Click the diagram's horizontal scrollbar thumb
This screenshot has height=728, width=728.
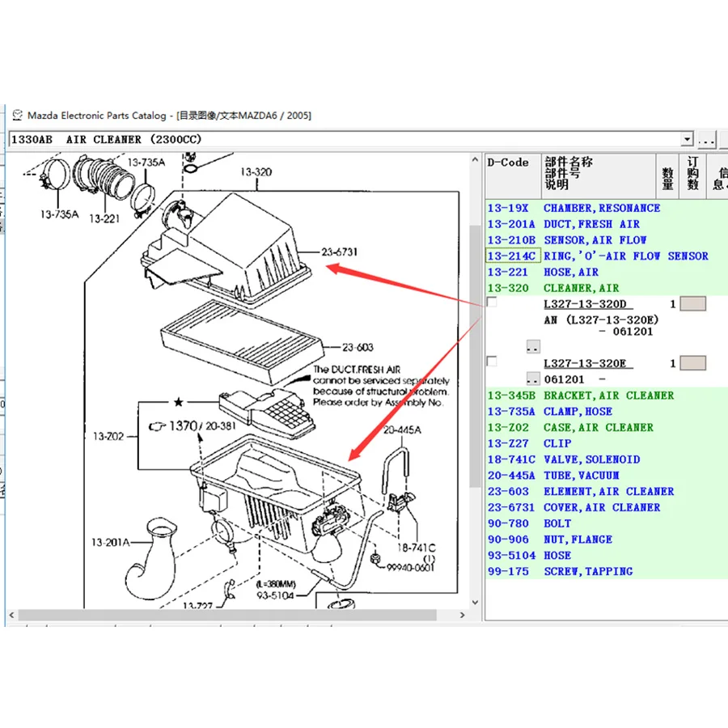[x=227, y=616]
